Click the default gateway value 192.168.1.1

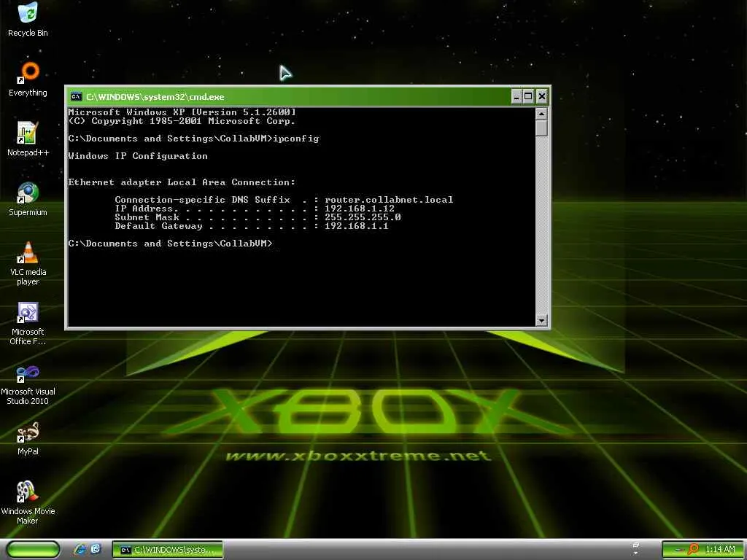(356, 226)
